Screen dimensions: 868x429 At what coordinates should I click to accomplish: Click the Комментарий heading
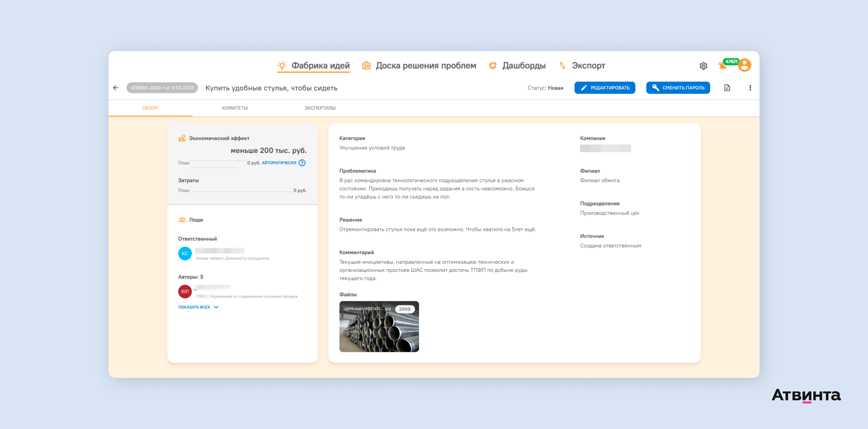coord(357,253)
